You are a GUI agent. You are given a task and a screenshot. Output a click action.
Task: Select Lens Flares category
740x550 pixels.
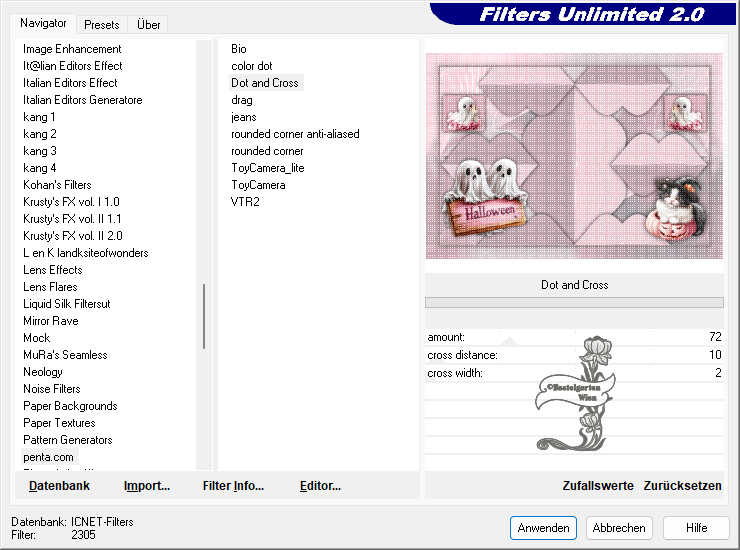click(50, 287)
